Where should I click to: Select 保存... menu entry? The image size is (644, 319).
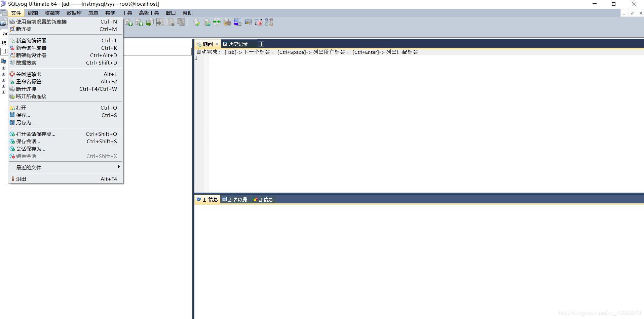66,115
